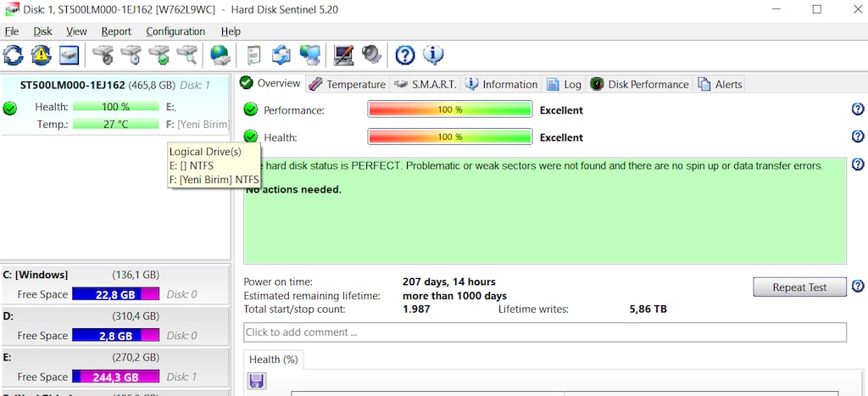Click the C: drive 22,8 GB free space bar
Image resolution: width=868 pixels, height=396 pixels.
(115, 294)
